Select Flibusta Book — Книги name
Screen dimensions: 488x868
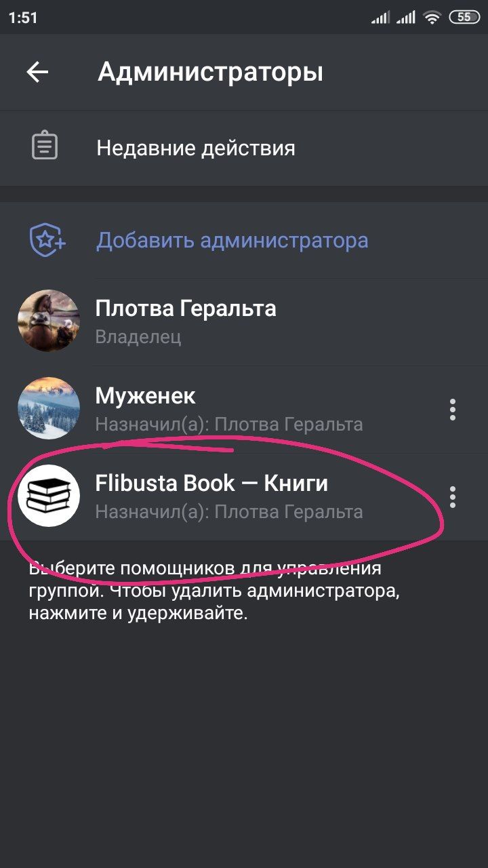[x=211, y=484]
